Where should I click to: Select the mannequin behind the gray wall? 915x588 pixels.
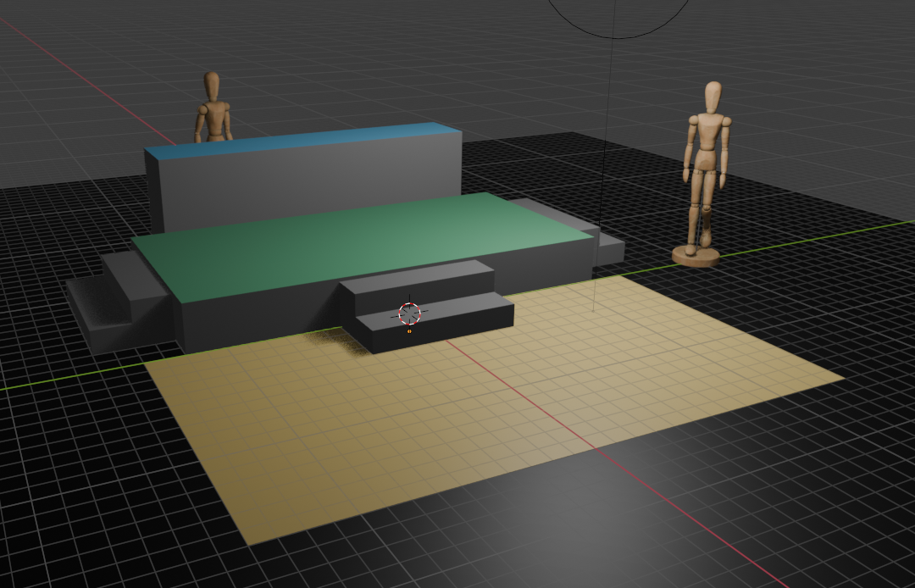pyautogui.click(x=213, y=107)
